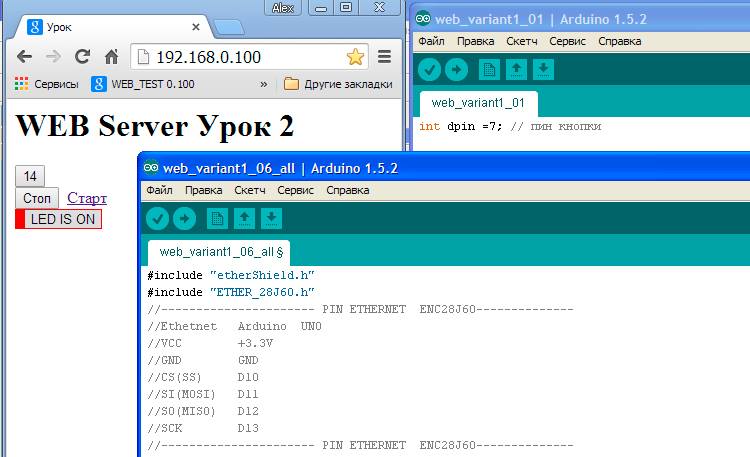Click Save sketch icon in web_variant1_06_all window

(271, 219)
